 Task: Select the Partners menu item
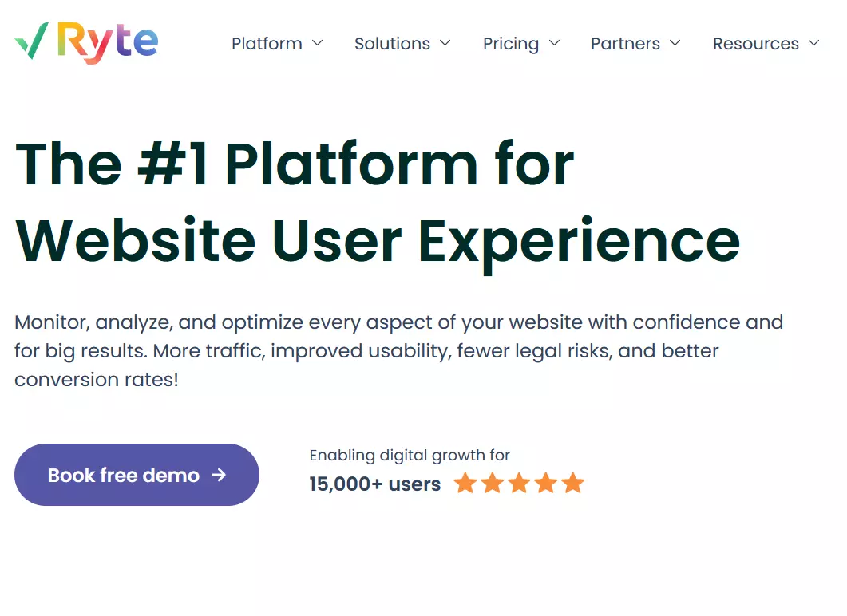click(625, 44)
